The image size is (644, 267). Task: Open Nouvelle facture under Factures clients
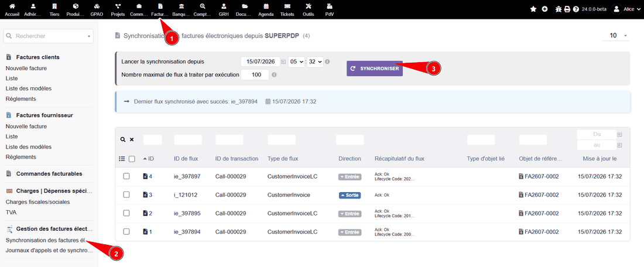[26, 68]
